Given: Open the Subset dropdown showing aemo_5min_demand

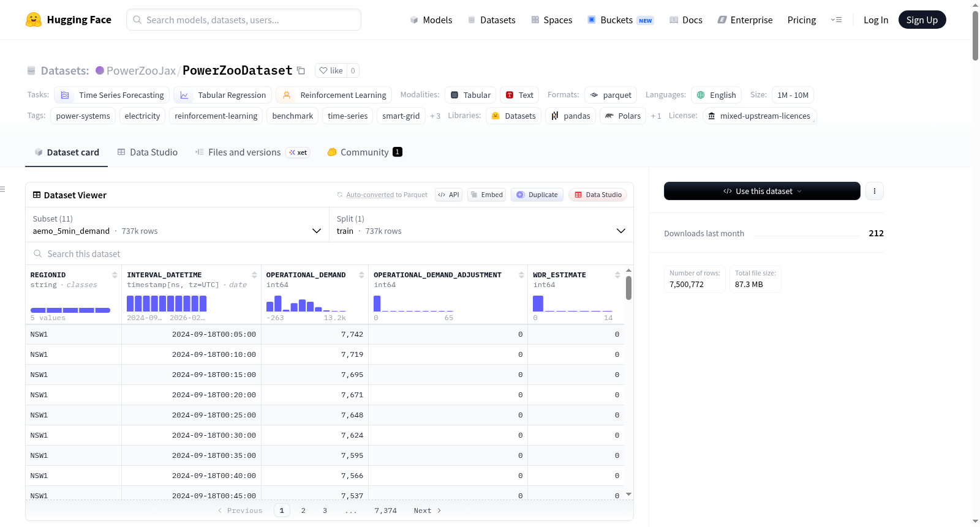Looking at the screenshot, I should click(177, 225).
